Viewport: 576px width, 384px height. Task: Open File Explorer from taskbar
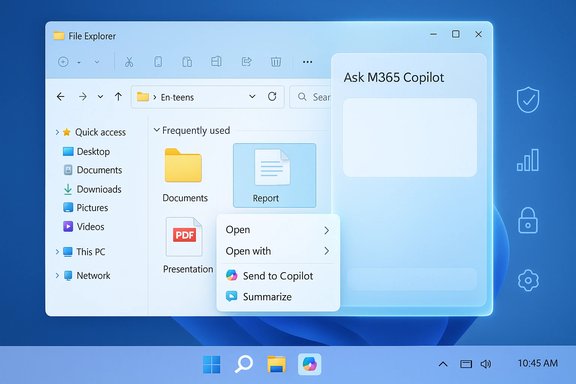276,364
